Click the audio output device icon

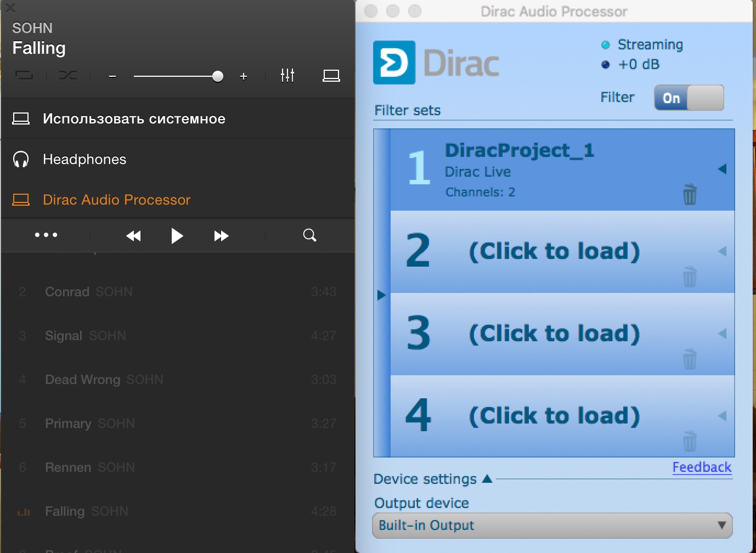pyautogui.click(x=331, y=76)
